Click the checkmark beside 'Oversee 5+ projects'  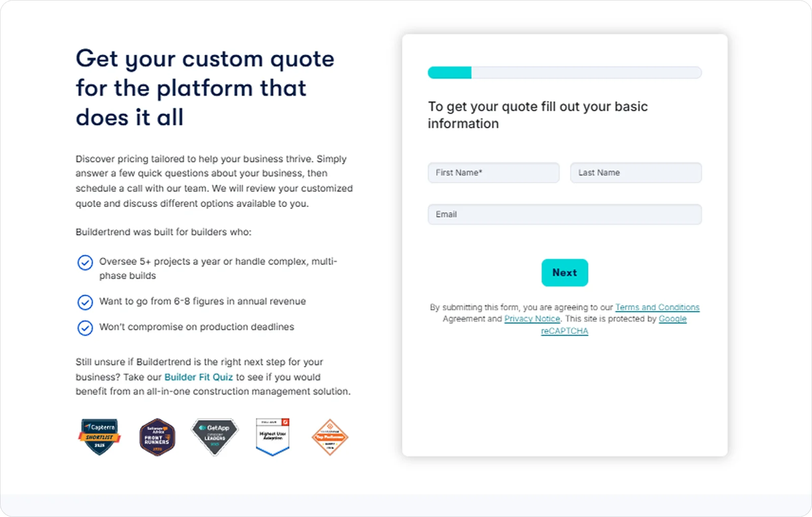pyautogui.click(x=85, y=263)
